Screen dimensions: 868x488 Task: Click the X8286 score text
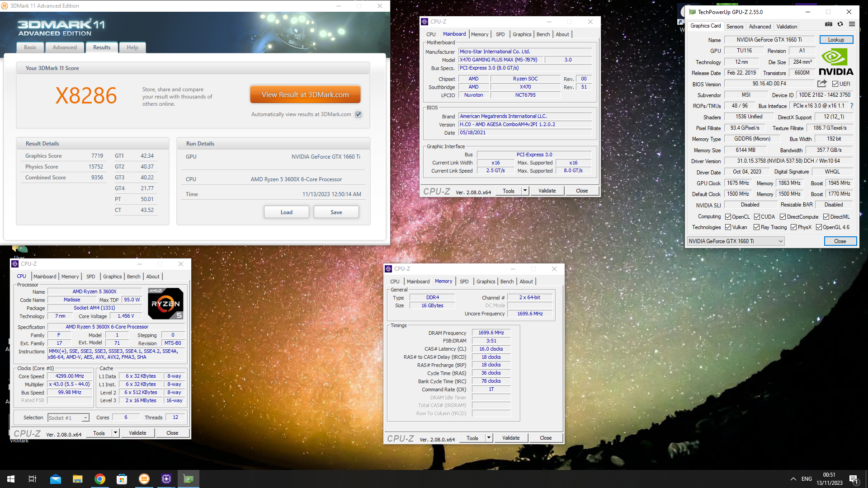pyautogui.click(x=86, y=96)
